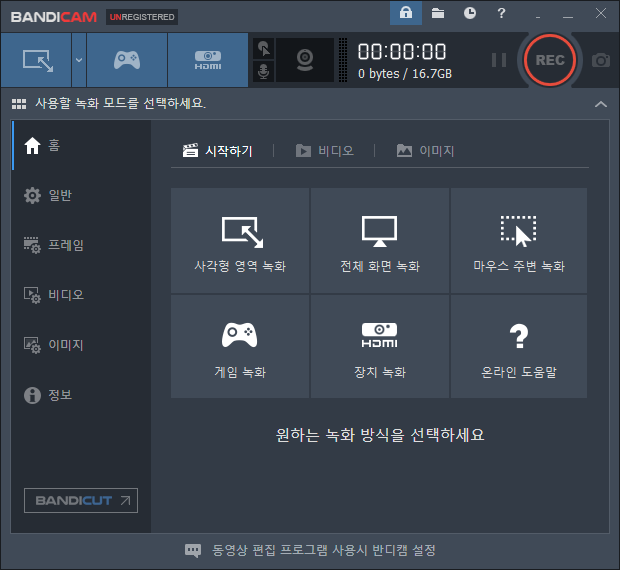Open scheduled recording clock icon
This screenshot has height=570, width=620.
(470, 13)
